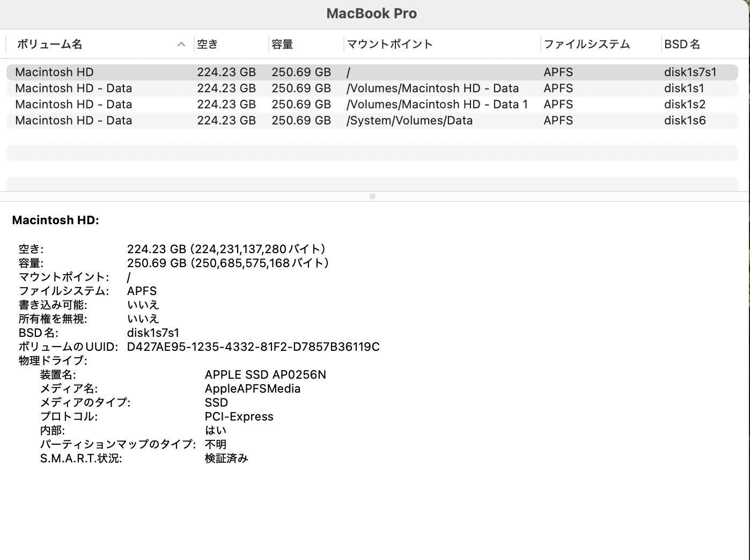Click the ボリューム名 column header to sort
Image resolution: width=750 pixels, height=560 pixels.
point(49,44)
